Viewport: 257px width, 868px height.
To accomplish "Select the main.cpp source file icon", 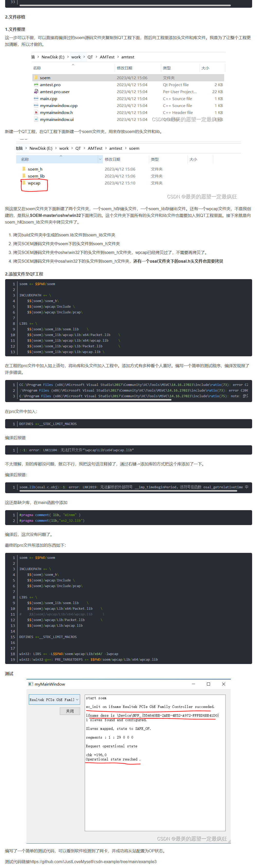I will [x=36, y=98].
